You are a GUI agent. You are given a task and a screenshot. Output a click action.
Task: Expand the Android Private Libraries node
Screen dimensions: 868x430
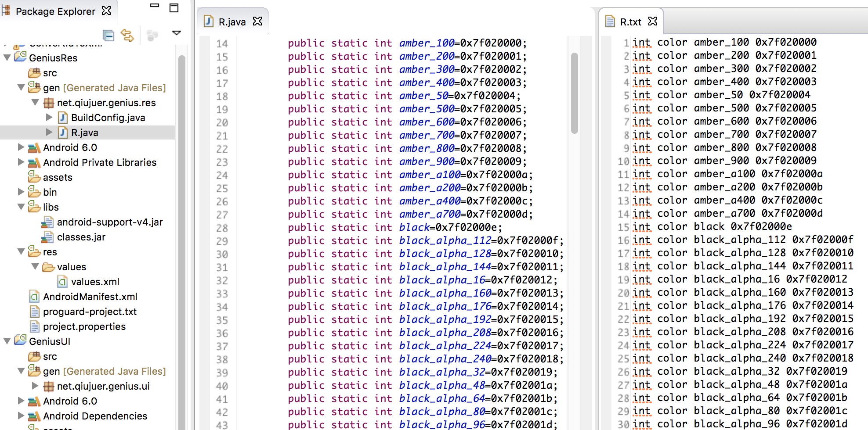[21, 162]
